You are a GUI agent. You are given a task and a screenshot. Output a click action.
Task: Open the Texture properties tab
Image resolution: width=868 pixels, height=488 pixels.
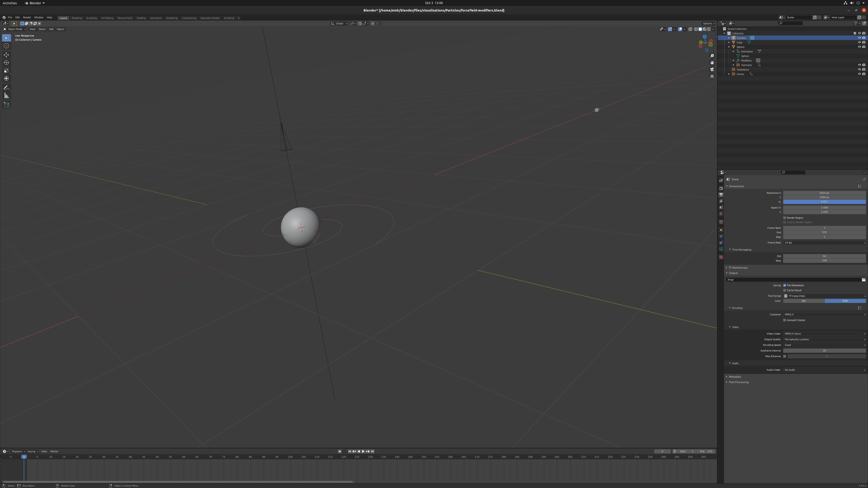pyautogui.click(x=721, y=257)
